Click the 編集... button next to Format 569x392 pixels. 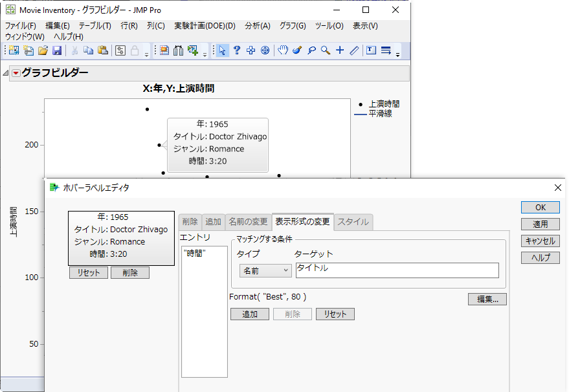pyautogui.click(x=487, y=299)
